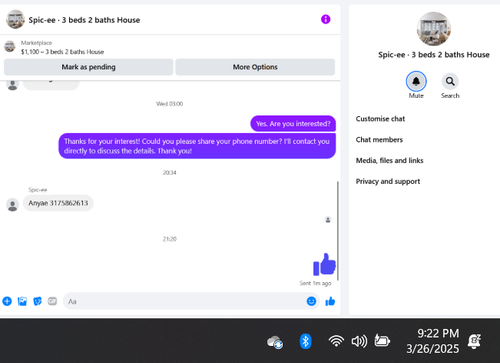Click chat title Spic-ee 3 beds 2 baths House

tap(84, 20)
